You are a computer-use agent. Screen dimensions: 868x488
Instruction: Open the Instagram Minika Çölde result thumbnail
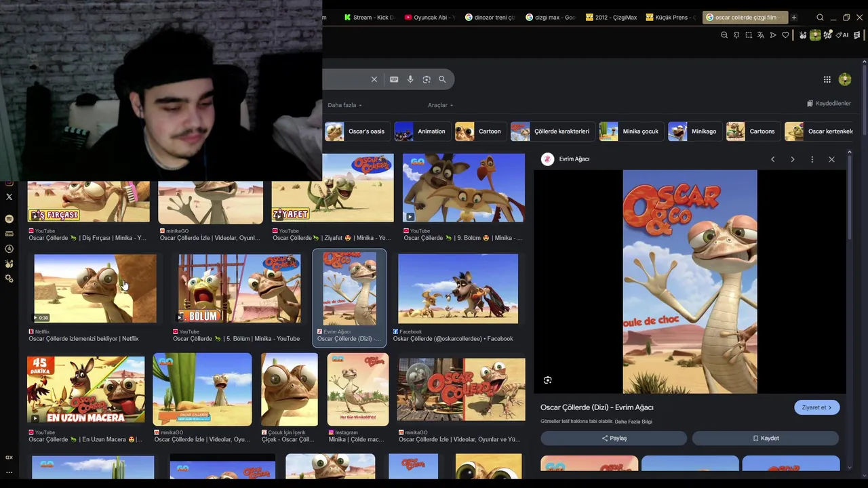point(358,389)
